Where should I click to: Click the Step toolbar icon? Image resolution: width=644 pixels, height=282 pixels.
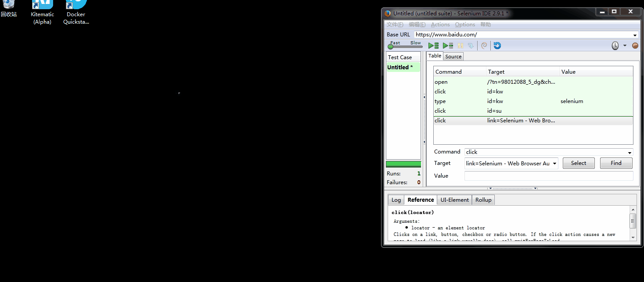pos(471,46)
